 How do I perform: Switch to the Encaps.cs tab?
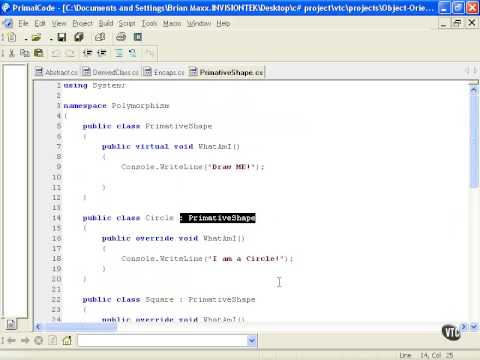pyautogui.click(x=164, y=72)
